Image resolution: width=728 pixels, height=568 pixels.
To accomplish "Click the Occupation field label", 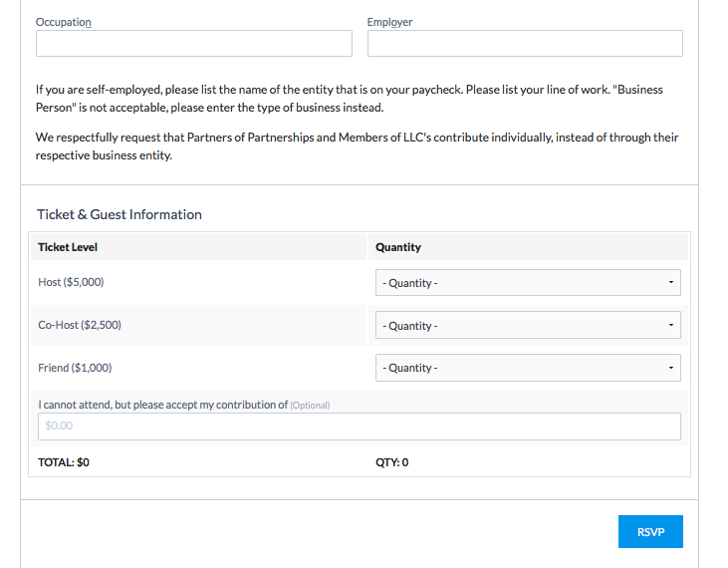I will tap(63, 22).
